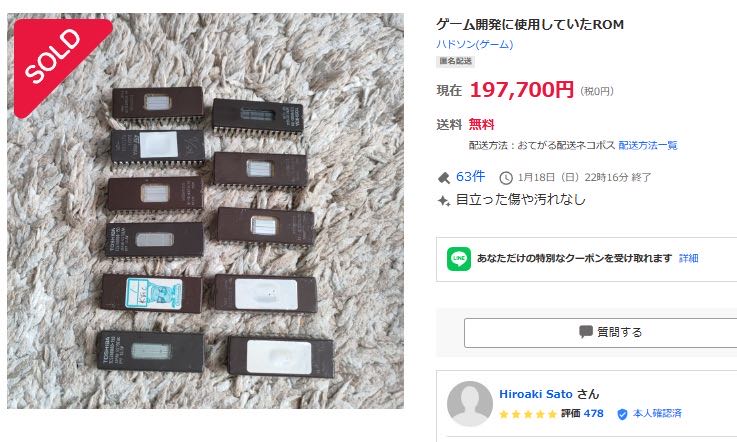This screenshot has width=737, height=442.
Task: Click the green LINE coupon icon
Action: [459, 259]
